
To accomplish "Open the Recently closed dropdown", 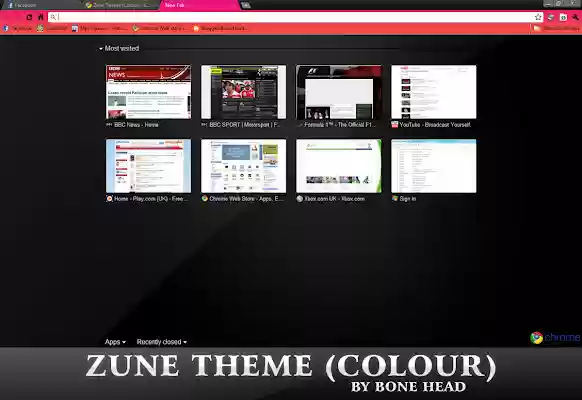I will tap(161, 342).
